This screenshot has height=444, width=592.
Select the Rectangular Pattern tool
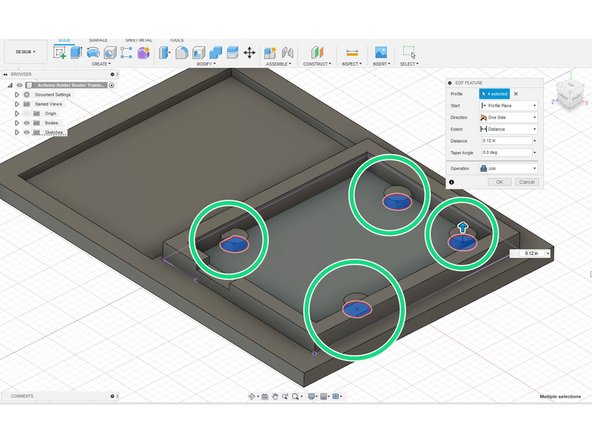coord(126,52)
